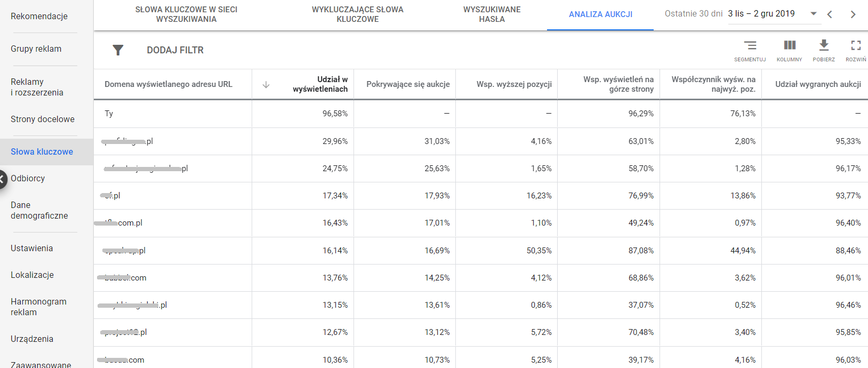This screenshot has height=368, width=868.
Task: Switch to Wykluczające słowa kluczowe tab
Action: (x=357, y=14)
